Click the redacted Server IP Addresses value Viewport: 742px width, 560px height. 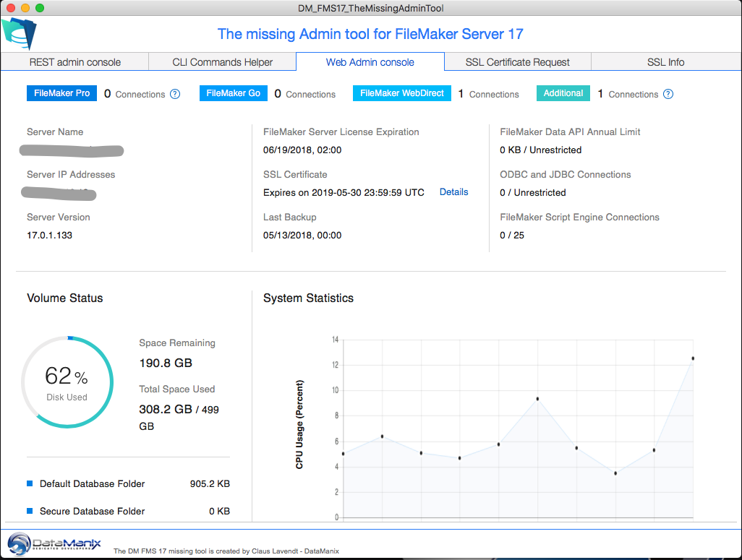click(59, 194)
